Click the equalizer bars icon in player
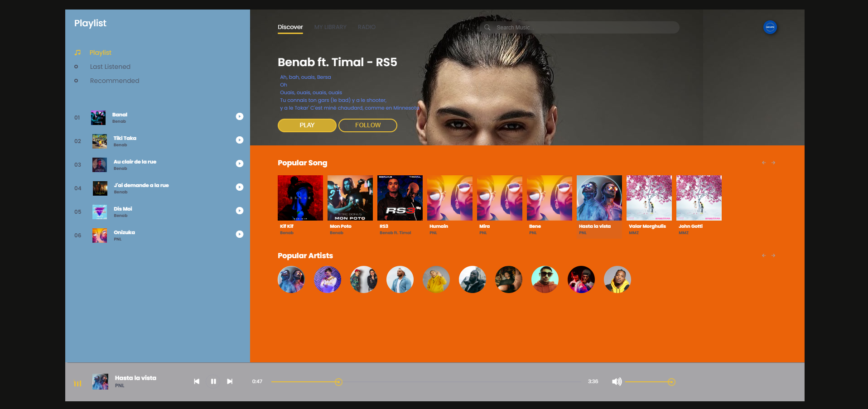 pyautogui.click(x=77, y=384)
